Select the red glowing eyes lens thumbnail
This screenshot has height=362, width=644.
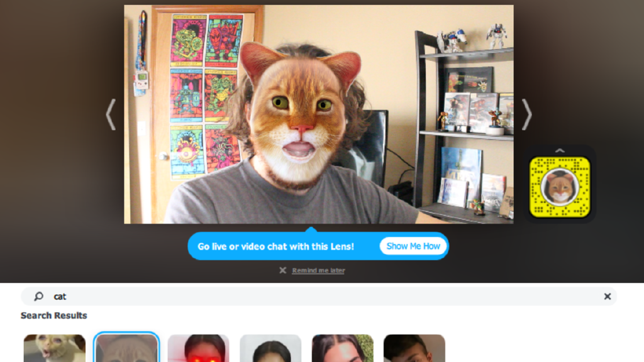pyautogui.click(x=198, y=348)
